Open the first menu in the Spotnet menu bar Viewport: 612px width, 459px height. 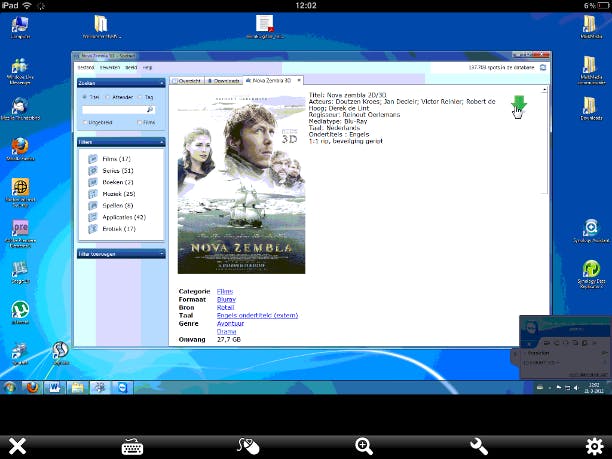tap(86, 68)
